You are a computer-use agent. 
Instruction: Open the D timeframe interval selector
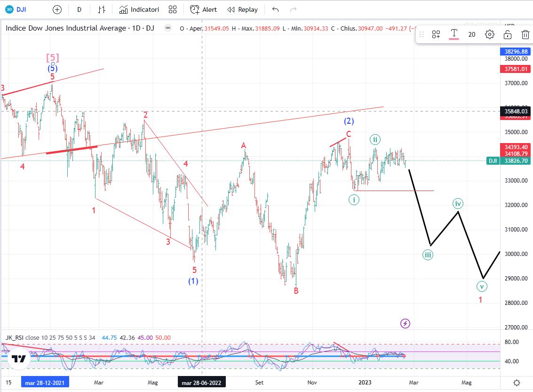79,9
